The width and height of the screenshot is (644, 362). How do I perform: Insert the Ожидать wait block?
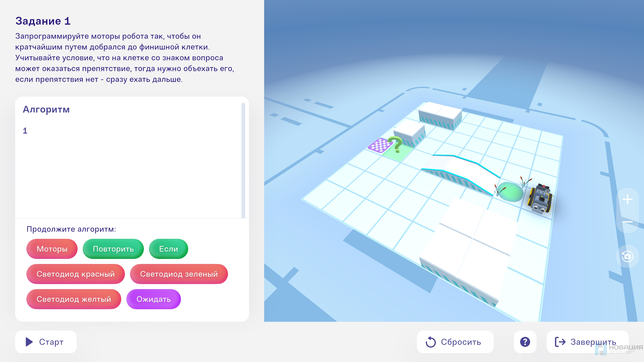[x=153, y=299]
